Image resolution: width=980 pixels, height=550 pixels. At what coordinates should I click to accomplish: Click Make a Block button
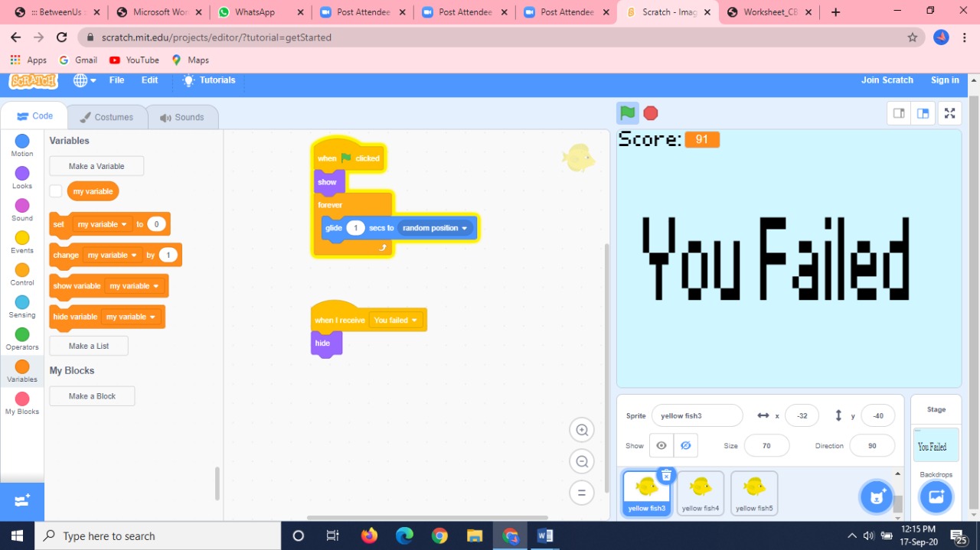click(x=92, y=396)
